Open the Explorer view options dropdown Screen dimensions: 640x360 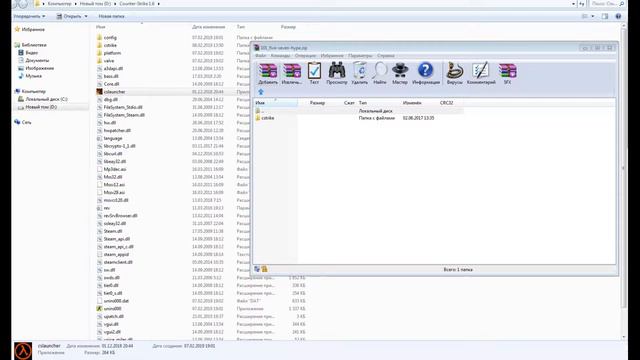(593, 16)
